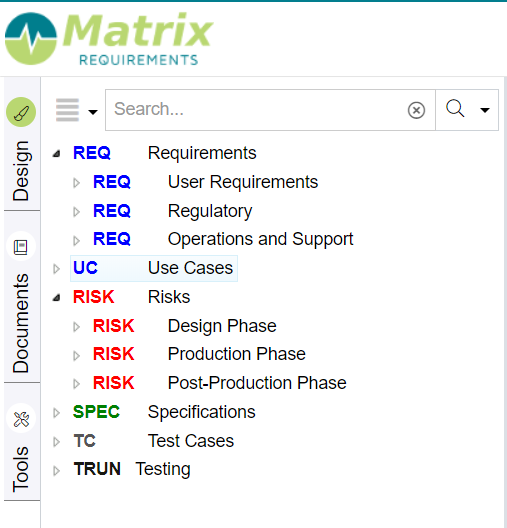Screen dimensions: 507x528
Task: Expand the Specifications folder
Action: click(57, 413)
